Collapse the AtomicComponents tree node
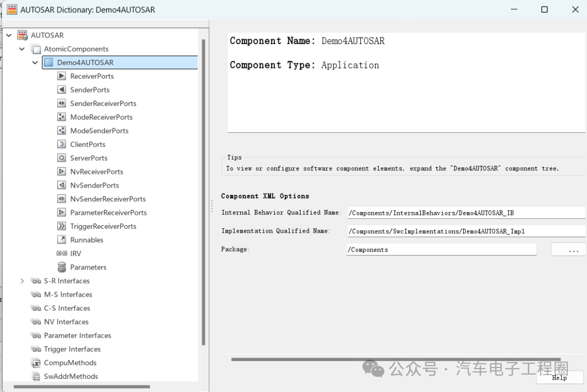Image resolution: width=587 pixels, height=392 pixels. click(x=22, y=49)
